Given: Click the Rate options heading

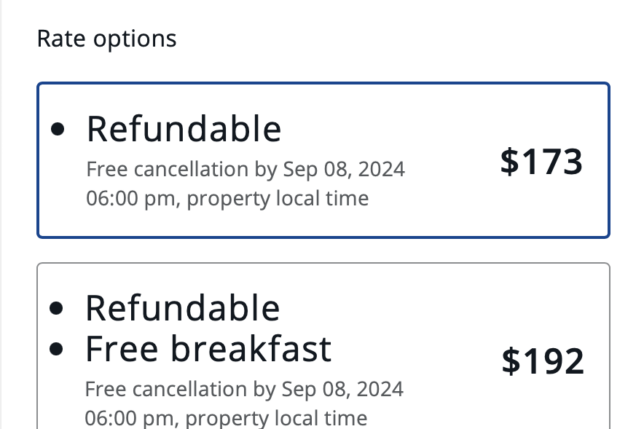Looking at the screenshot, I should [106, 39].
